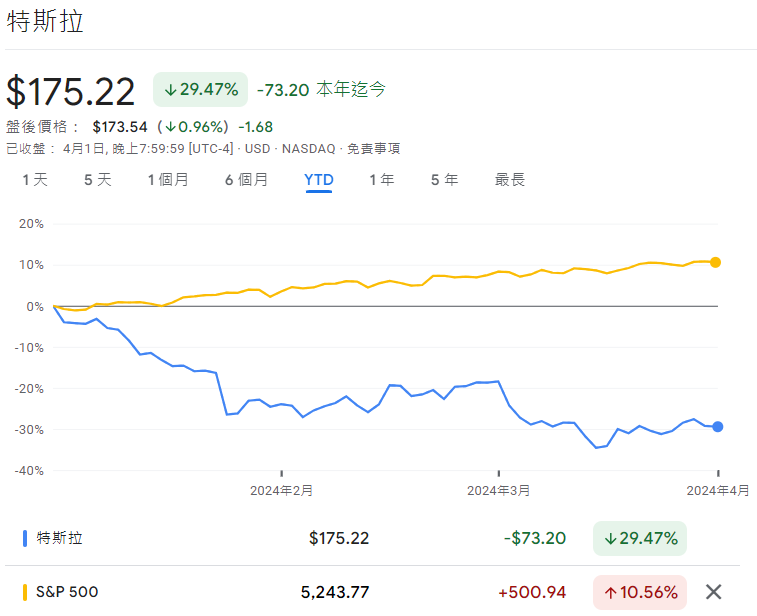Click the -10% y-axis label

point(29,348)
